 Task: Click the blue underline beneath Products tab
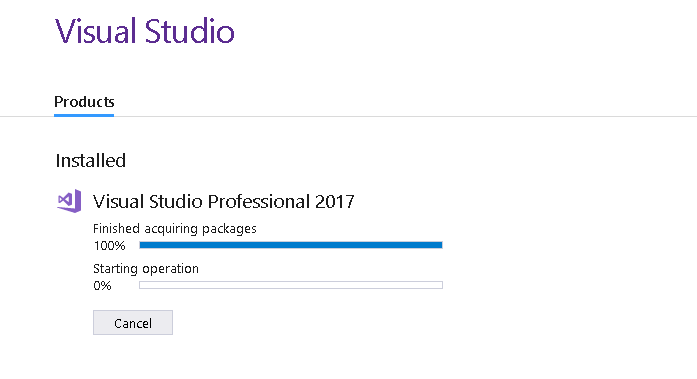pos(84,115)
